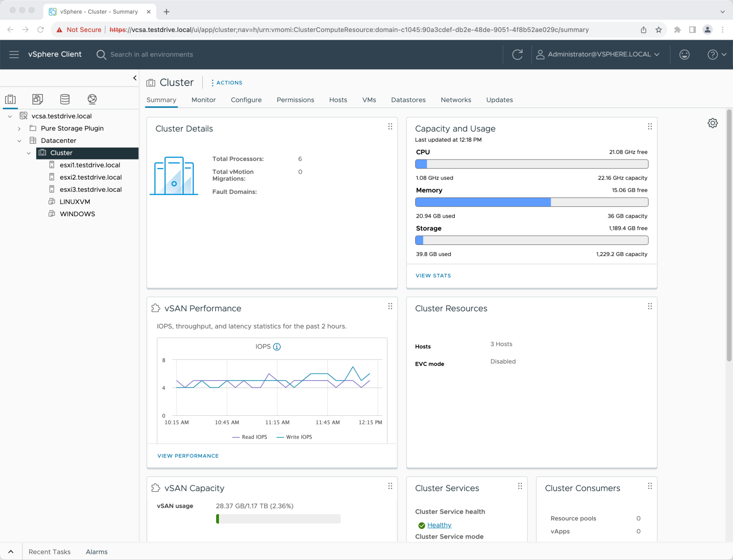This screenshot has height=560, width=733.
Task: Open the Datastores tab
Action: (408, 100)
